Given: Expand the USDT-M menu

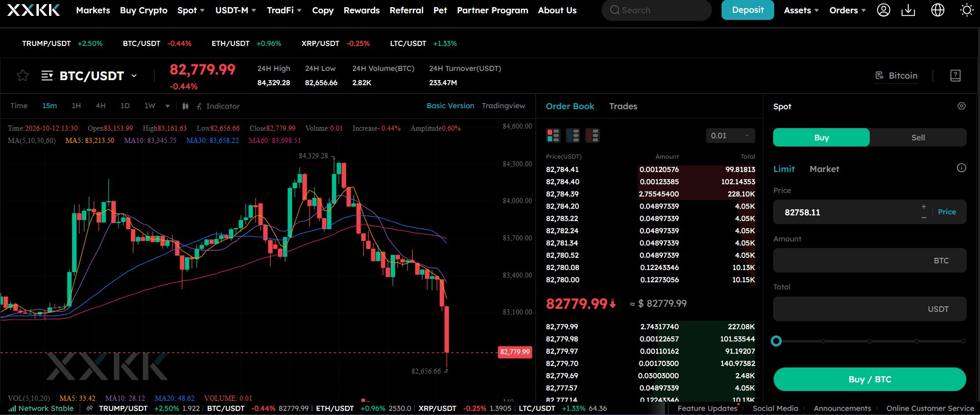Looking at the screenshot, I should coord(236,10).
